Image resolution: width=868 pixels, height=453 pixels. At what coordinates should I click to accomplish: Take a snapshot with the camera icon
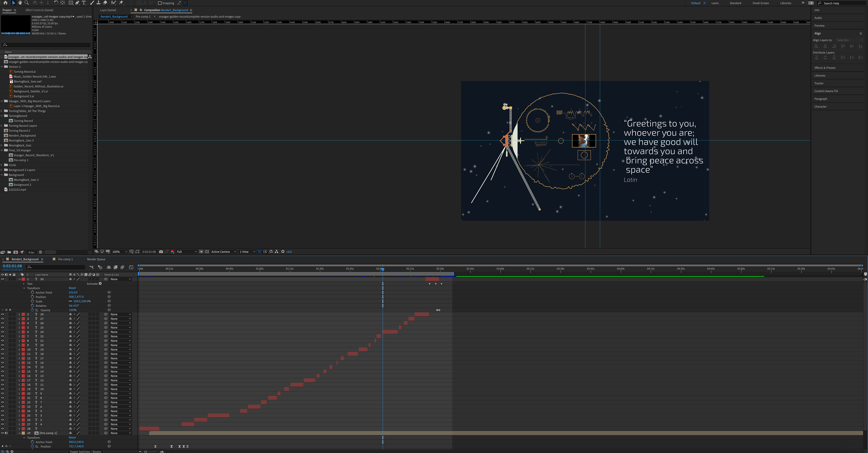[161, 252]
